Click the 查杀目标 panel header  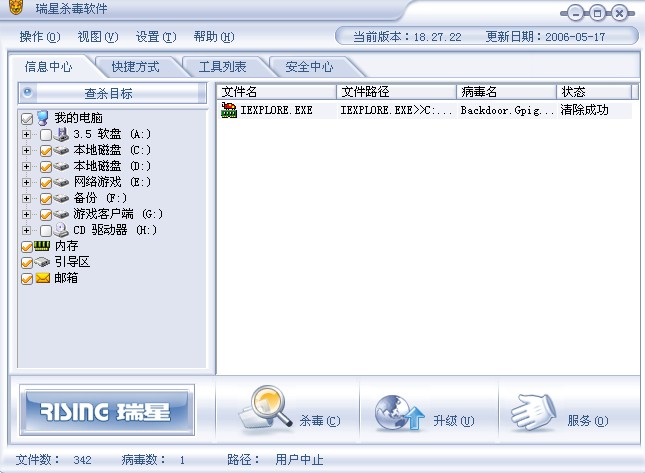[x=112, y=93]
